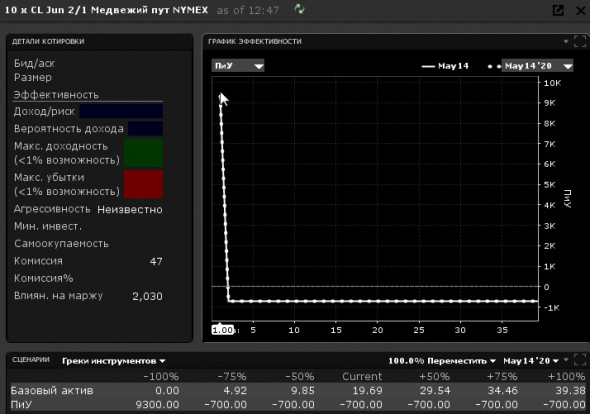Click the green Макс. доходность swatch
Screen dimensions: 590x414
pos(143,153)
